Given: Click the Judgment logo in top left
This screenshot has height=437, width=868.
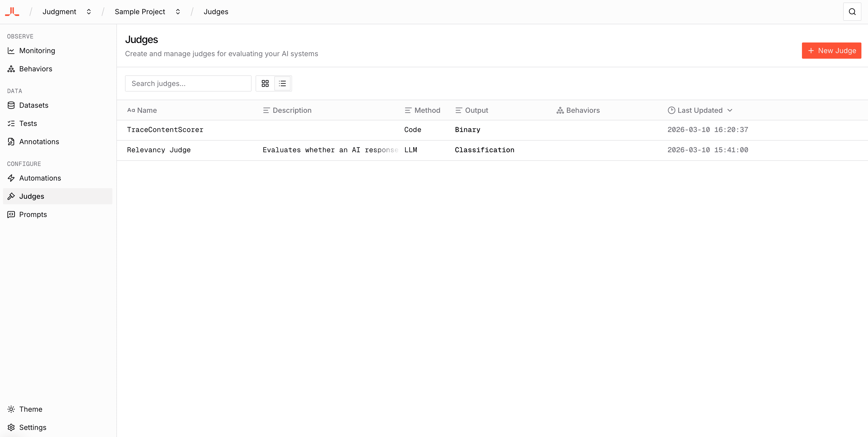Looking at the screenshot, I should [12, 11].
